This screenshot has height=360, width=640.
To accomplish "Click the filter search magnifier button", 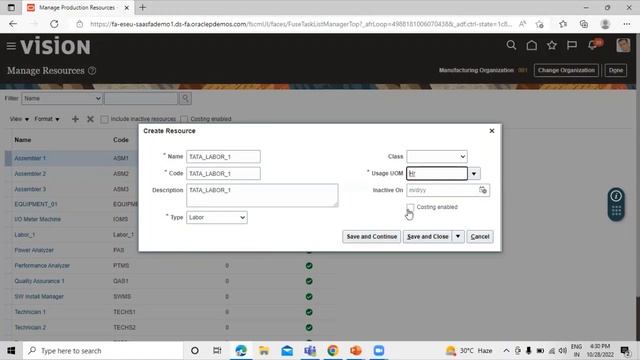I will tap(185, 98).
